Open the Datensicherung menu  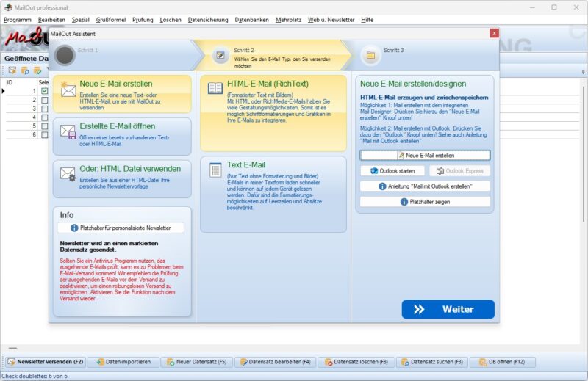pyautogui.click(x=208, y=20)
